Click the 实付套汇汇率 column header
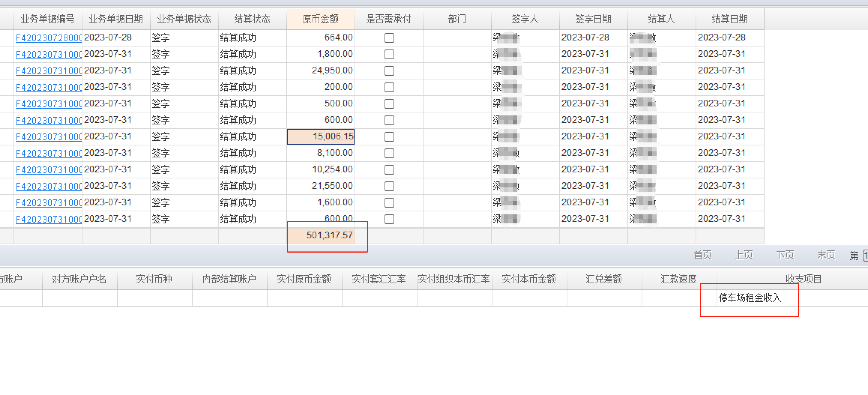Screen dimensions: 868x395 pos(380,279)
